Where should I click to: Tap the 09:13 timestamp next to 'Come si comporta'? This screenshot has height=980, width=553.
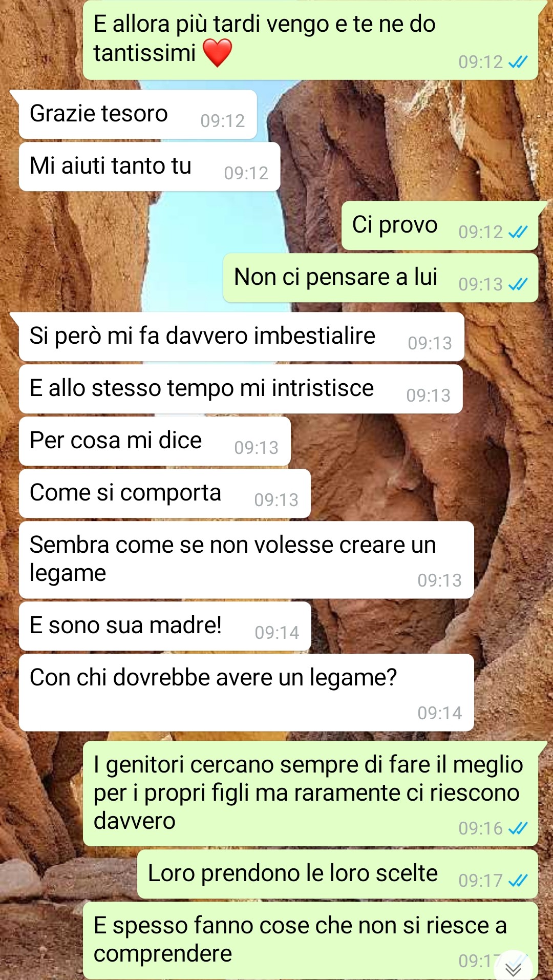[x=276, y=500]
